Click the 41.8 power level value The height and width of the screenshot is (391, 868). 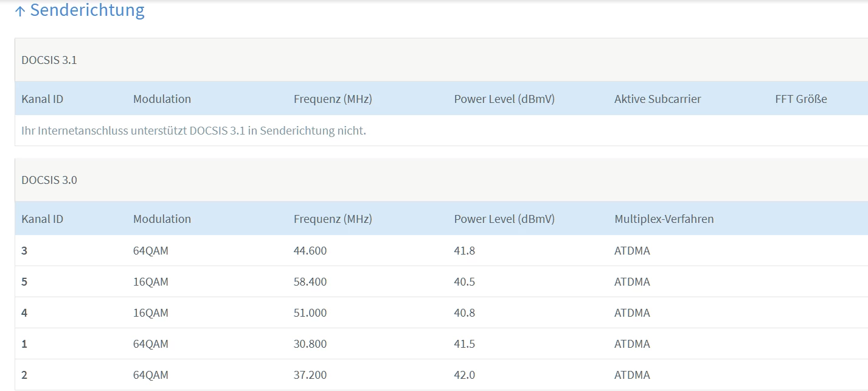point(465,251)
